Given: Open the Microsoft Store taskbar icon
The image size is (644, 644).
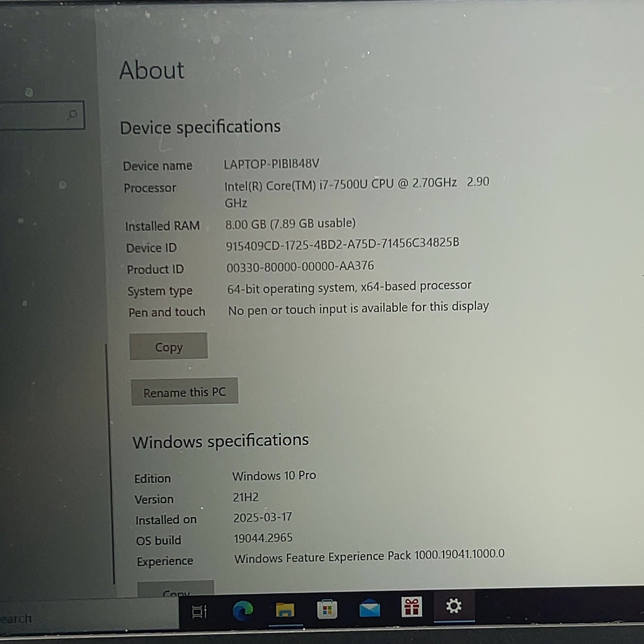Looking at the screenshot, I should click(x=327, y=609).
